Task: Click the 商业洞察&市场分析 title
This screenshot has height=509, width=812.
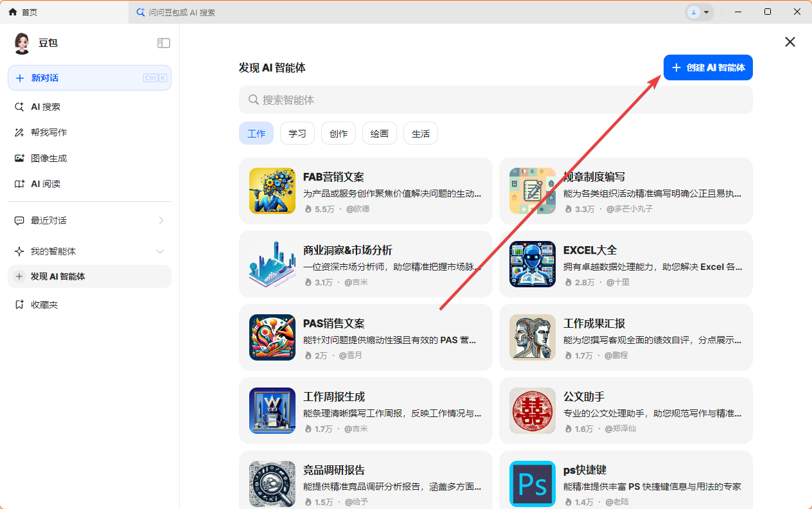Action: tap(348, 251)
